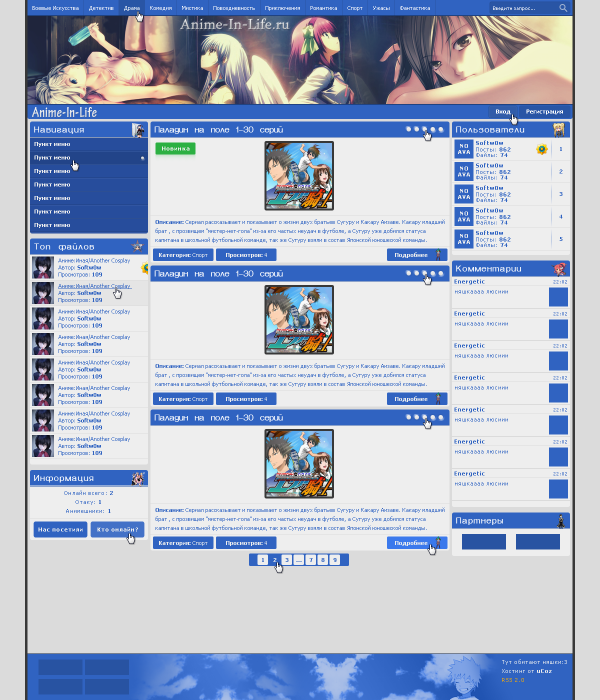The height and width of the screenshot is (700, 600).
Task: Click character icon in Информация panel header
Action: pos(137,478)
